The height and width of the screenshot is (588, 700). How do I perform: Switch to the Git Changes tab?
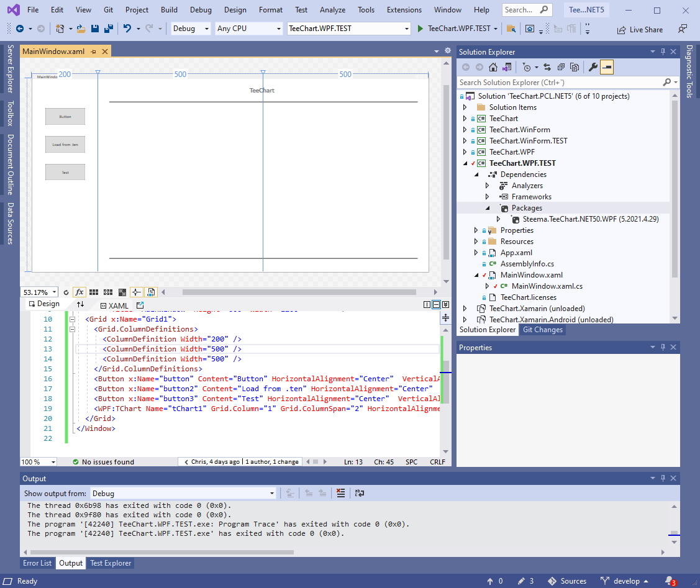coord(542,330)
